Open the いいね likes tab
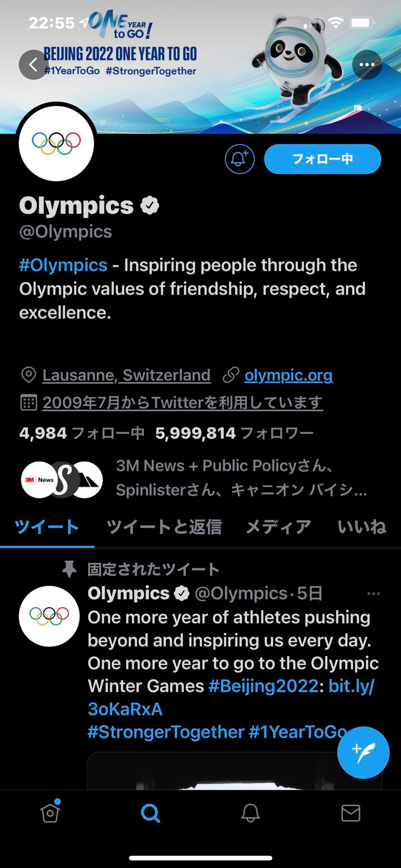401x868 pixels. (362, 527)
